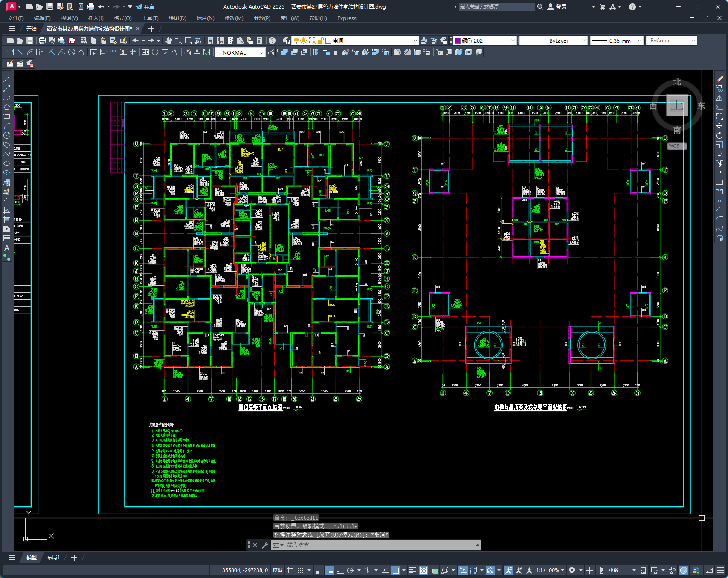This screenshot has width=728, height=578.
Task: Toggle Ortho mode in the status bar
Action: (x=340, y=570)
